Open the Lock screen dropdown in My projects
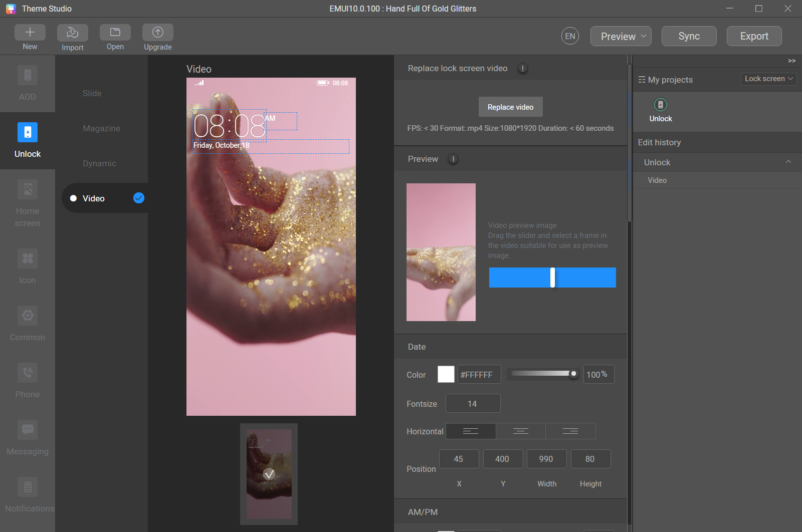This screenshot has width=802, height=532. 768,79
